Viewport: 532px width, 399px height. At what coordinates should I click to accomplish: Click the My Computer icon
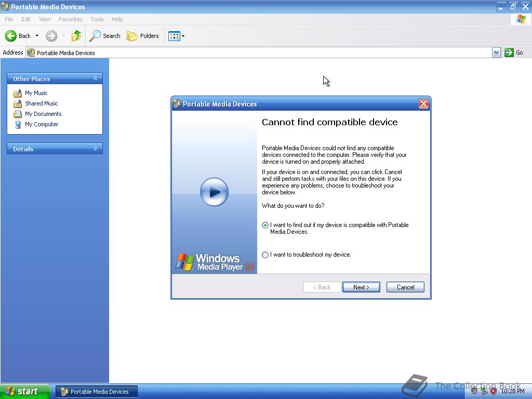click(x=18, y=125)
